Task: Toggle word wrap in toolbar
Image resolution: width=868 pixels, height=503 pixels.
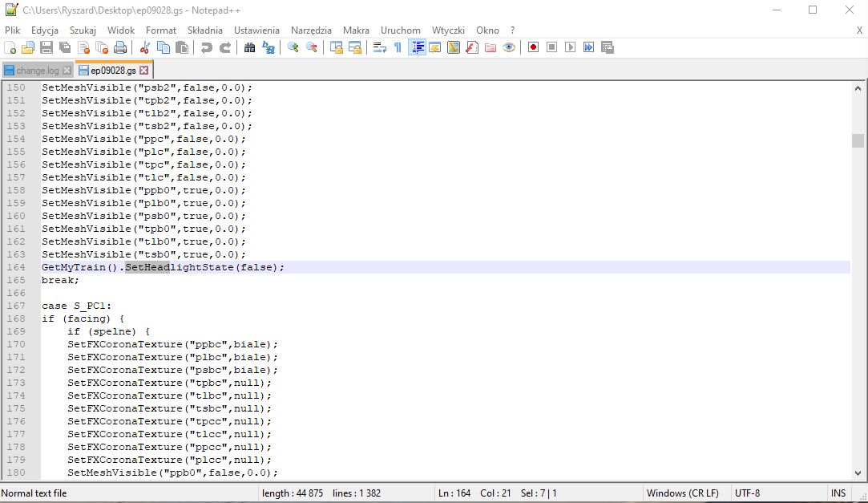Action: click(x=380, y=47)
